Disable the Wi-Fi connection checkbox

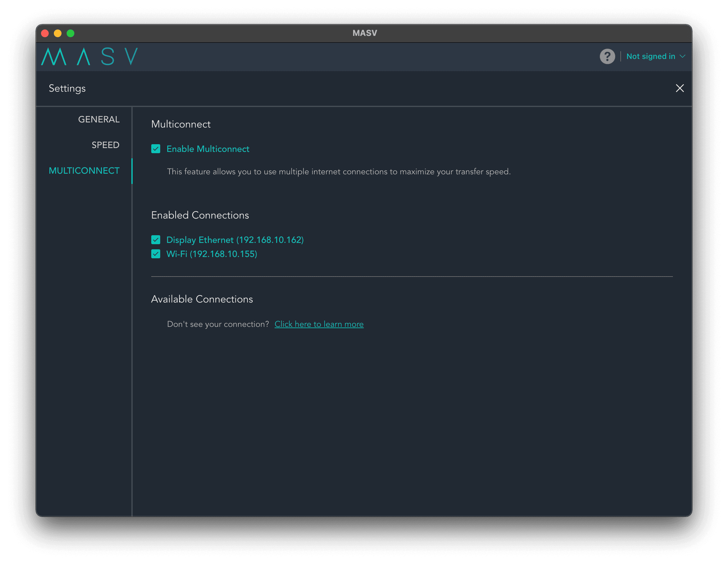point(155,253)
